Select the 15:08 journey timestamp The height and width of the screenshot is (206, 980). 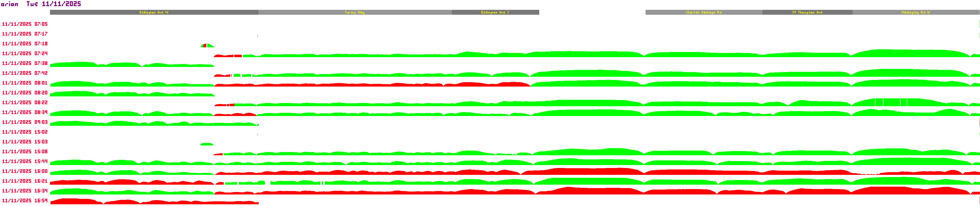tap(25, 152)
